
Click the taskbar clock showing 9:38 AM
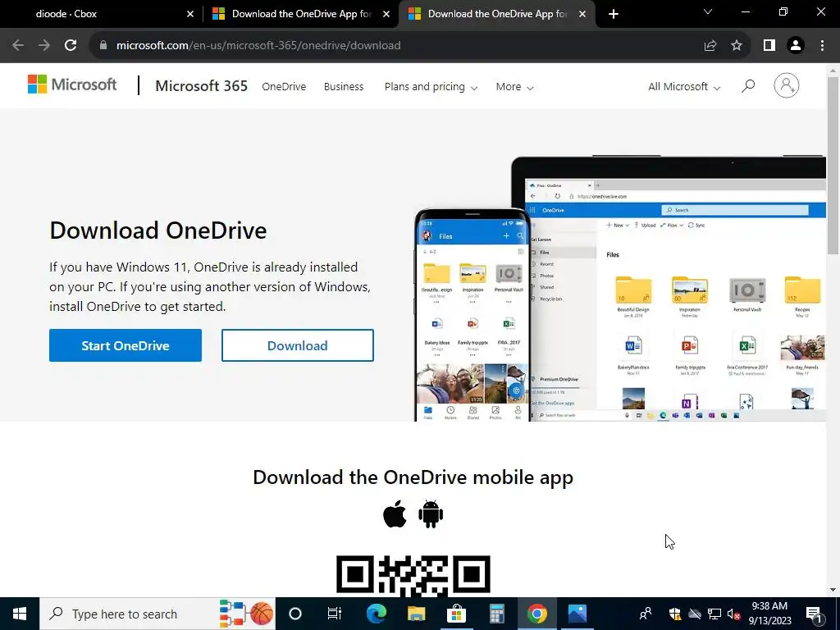pos(769,614)
